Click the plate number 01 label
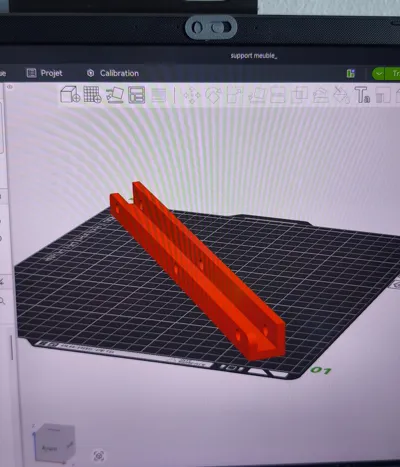The image size is (400, 467). pos(321,370)
